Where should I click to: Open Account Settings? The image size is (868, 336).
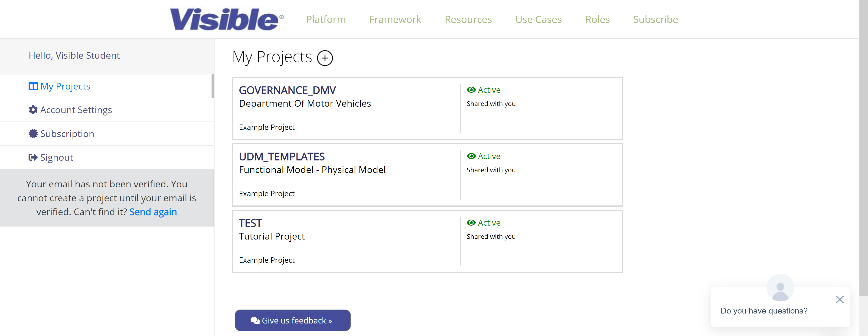(x=76, y=110)
